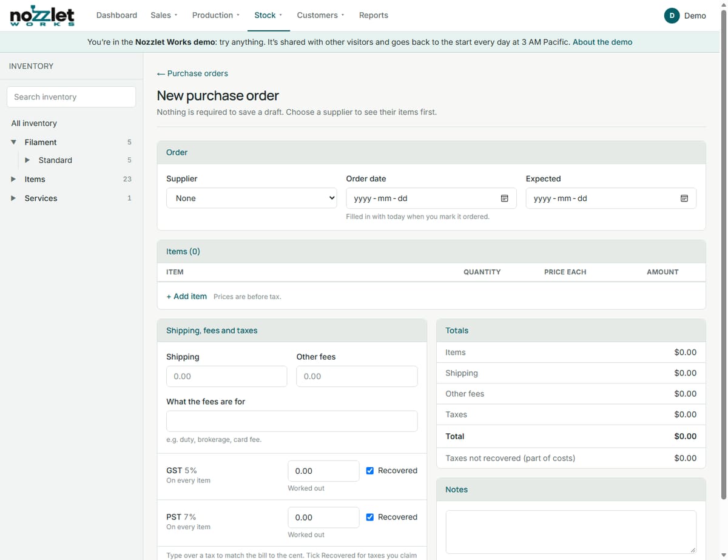Select the Items category label
The width and height of the screenshot is (728, 560).
[35, 179]
